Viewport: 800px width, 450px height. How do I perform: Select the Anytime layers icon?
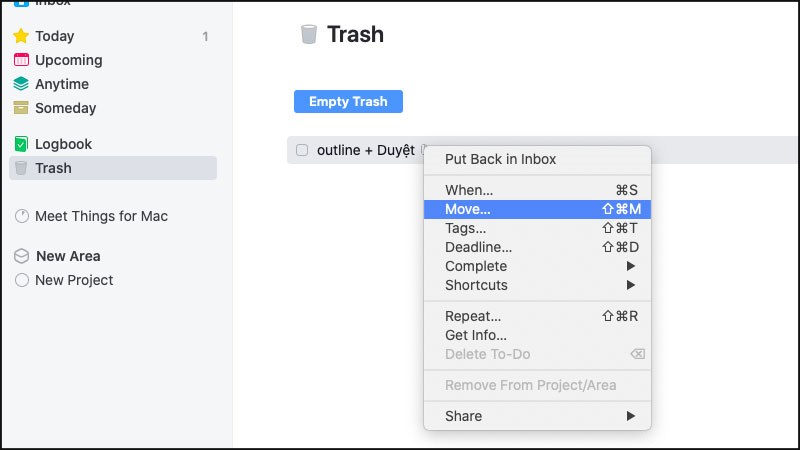[x=21, y=84]
